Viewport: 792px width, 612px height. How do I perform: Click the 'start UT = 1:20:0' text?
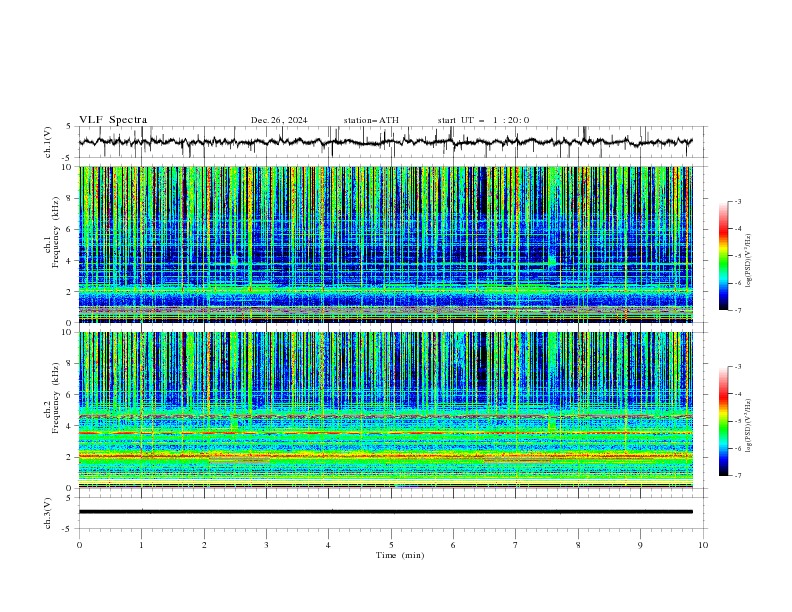click(x=483, y=120)
